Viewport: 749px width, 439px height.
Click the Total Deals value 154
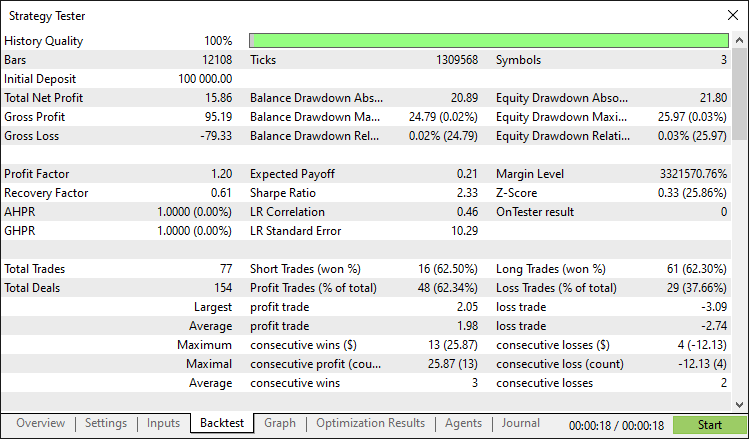tap(223, 288)
